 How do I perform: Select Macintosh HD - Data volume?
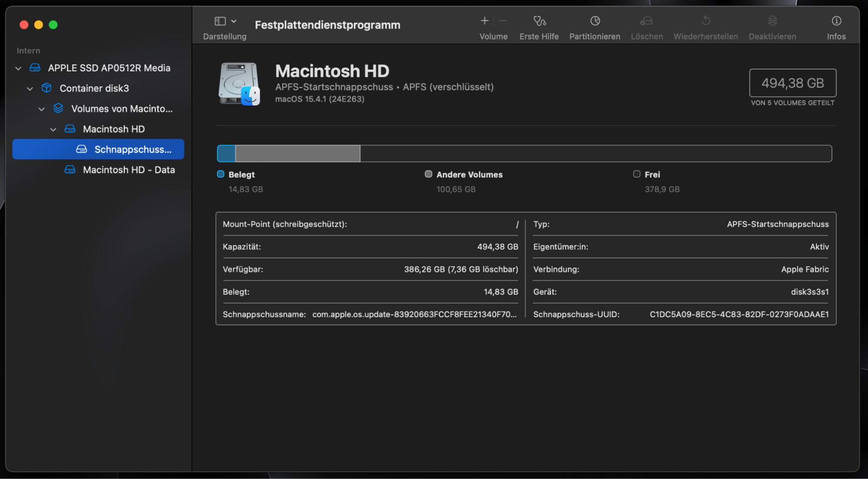pyautogui.click(x=129, y=170)
